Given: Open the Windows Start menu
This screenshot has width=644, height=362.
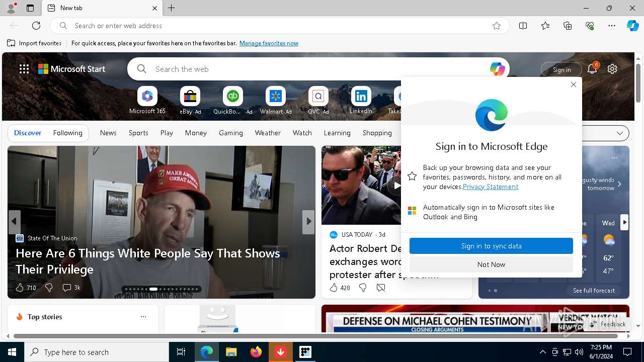Looking at the screenshot, I should coord(12,352).
